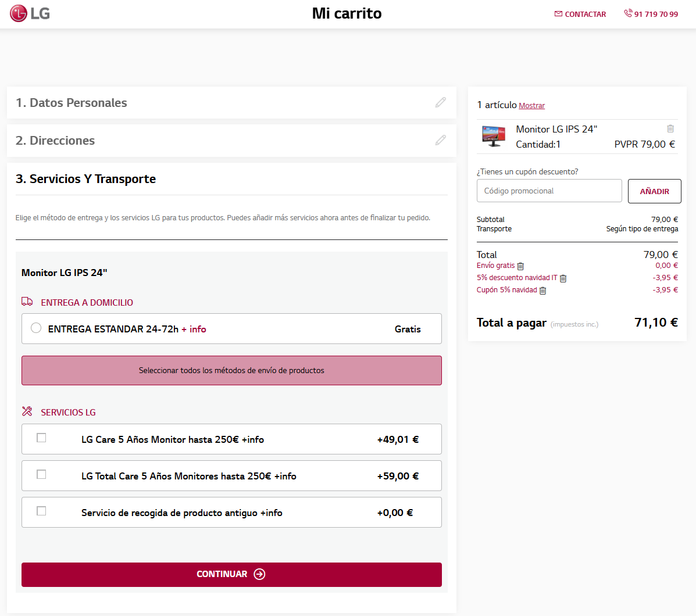Click AÑADIR to apply coupon
The width and height of the screenshot is (696, 616).
(x=654, y=191)
